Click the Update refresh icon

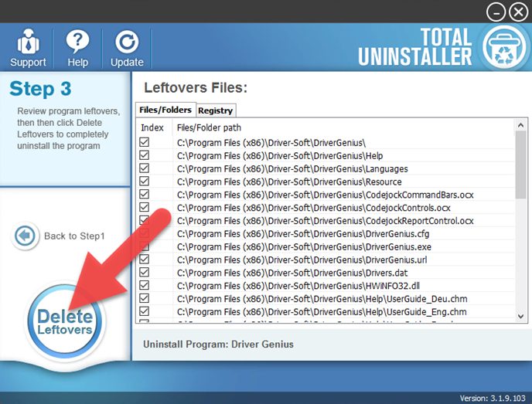point(127,42)
